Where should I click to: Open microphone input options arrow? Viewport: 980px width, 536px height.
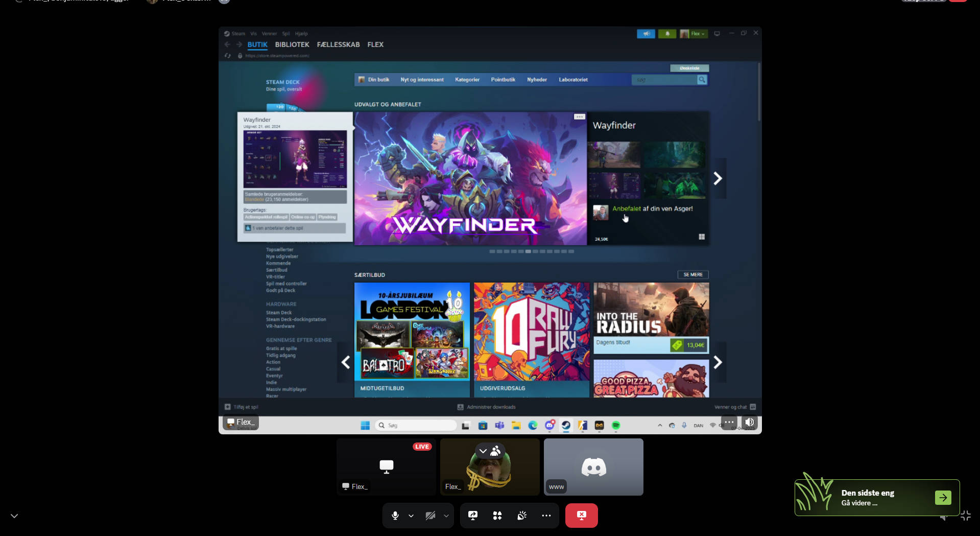(x=411, y=516)
